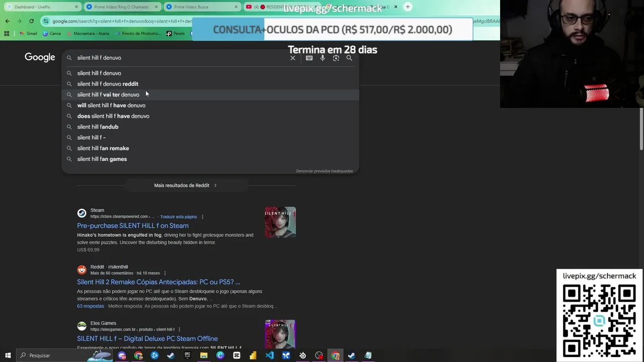
Task: Open more options for the Steam result
Action: point(203,217)
